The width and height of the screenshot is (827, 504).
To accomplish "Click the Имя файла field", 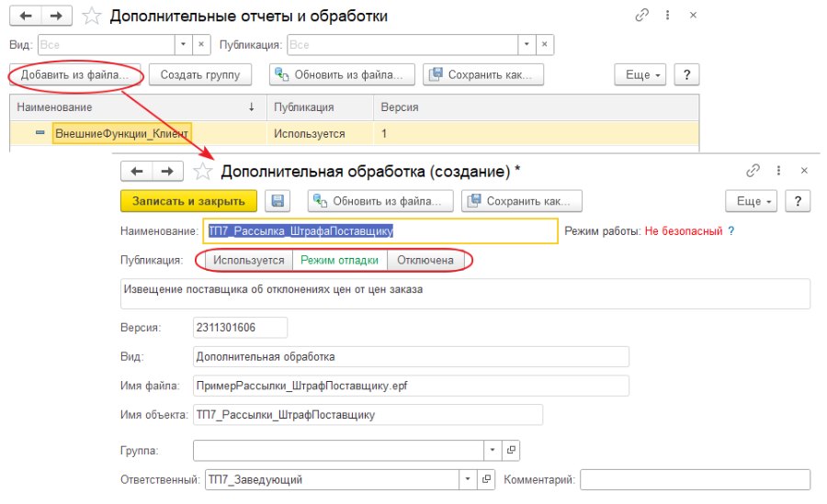I will point(411,386).
